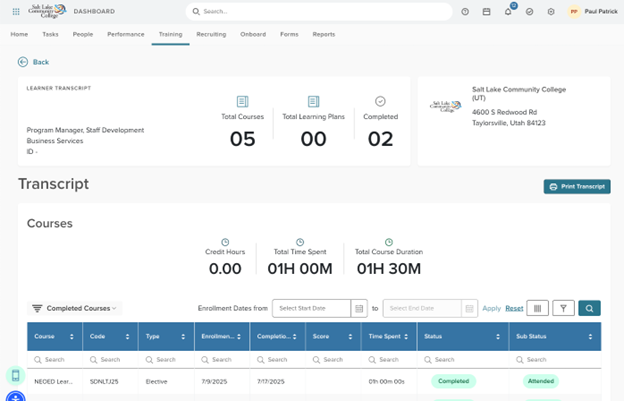Open the accessibility icon at bottom left

15,397
